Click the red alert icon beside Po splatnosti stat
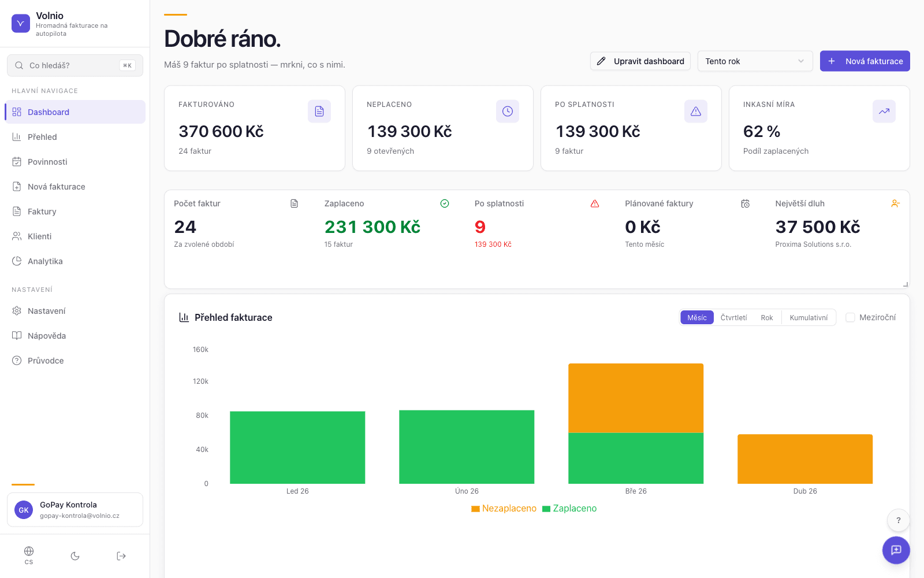Screen dimensions: 924x578 (595, 203)
